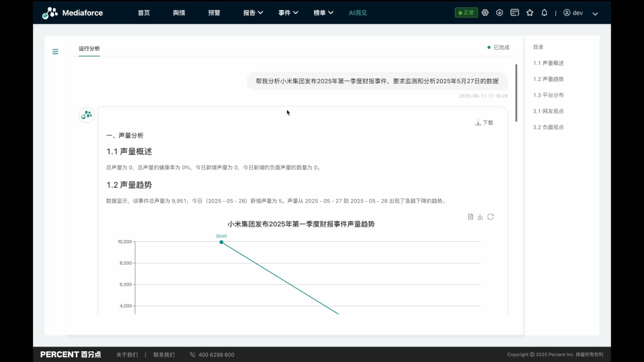Click the 10,000 y-axis label
644x362 pixels.
tap(125, 242)
